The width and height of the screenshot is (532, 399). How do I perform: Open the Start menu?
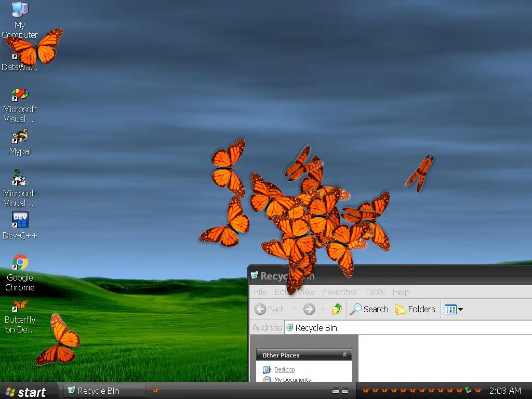[x=26, y=392]
